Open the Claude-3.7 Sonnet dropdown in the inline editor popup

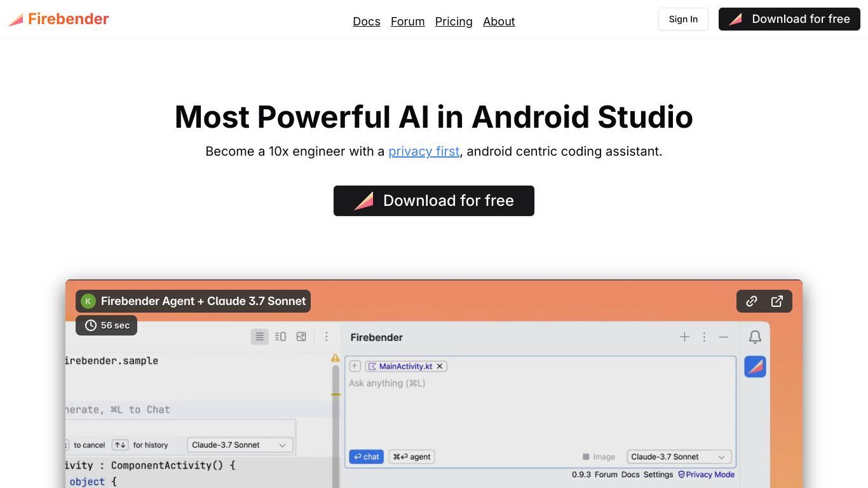pos(240,445)
